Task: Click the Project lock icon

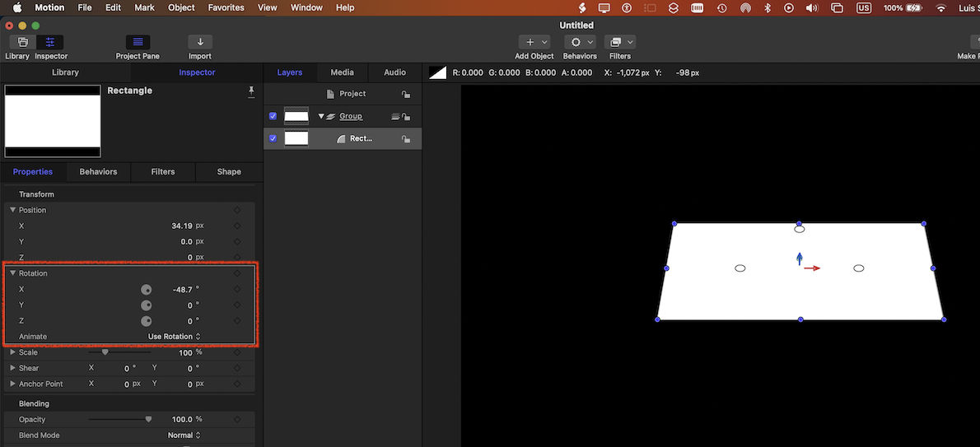Action: tap(406, 95)
